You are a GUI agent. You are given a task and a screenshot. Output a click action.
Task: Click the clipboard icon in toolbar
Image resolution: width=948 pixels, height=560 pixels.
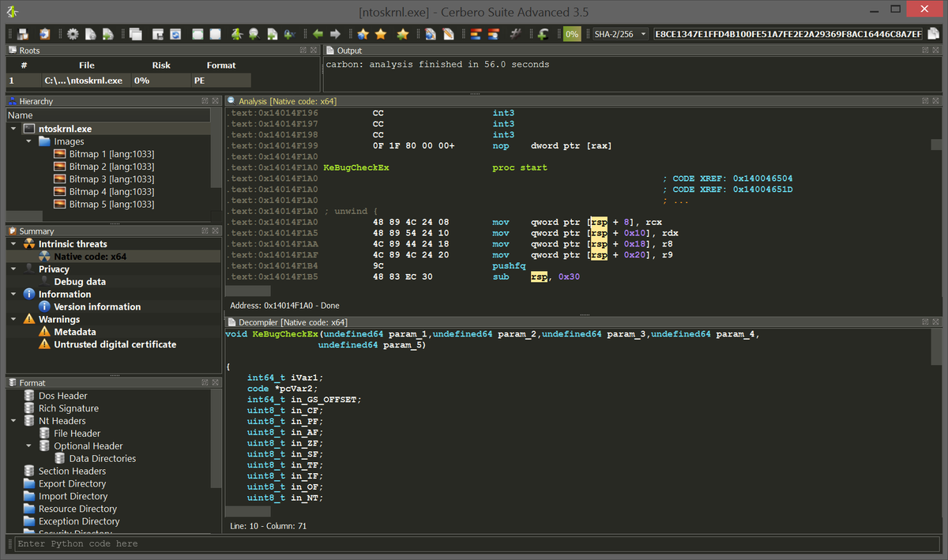pyautogui.click(x=45, y=34)
